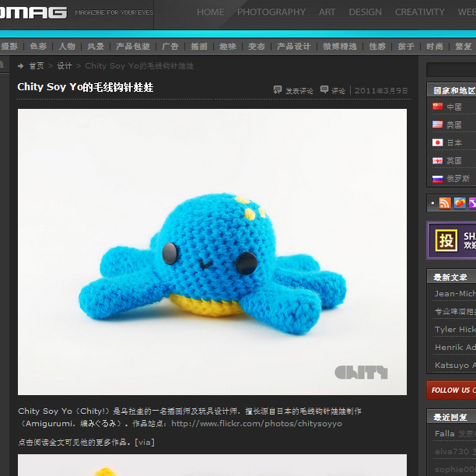
Task: Click the Japan flag icon
Action: pos(437,142)
